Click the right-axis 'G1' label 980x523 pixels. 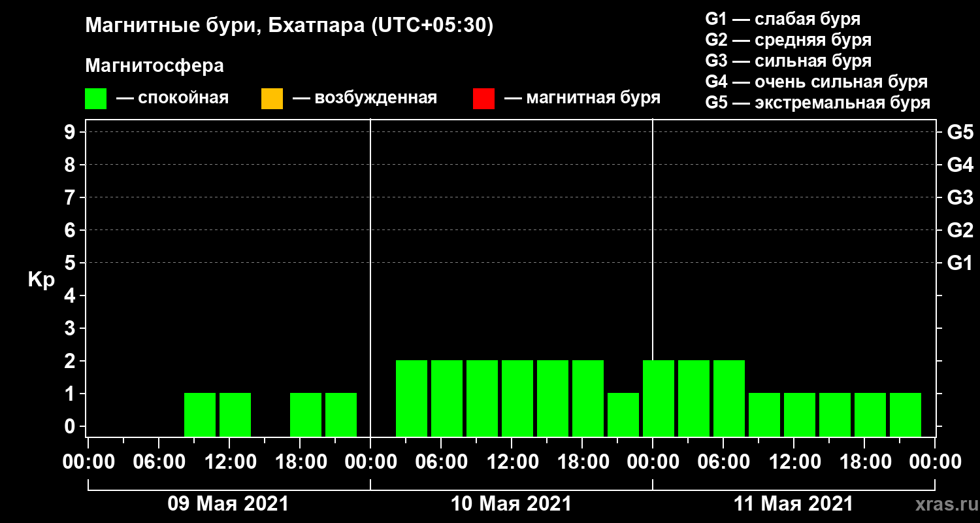tap(960, 263)
